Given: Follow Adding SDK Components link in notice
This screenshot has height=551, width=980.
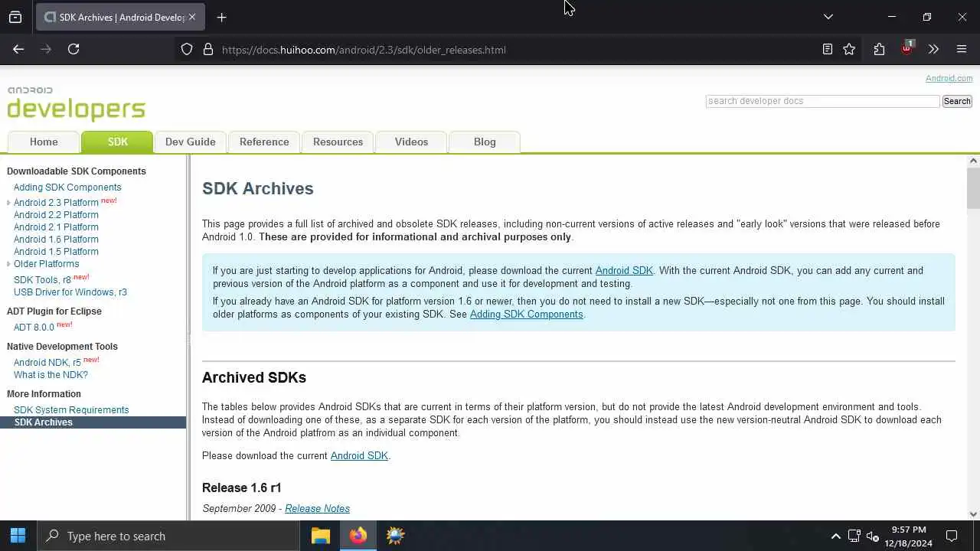Looking at the screenshot, I should click(526, 315).
